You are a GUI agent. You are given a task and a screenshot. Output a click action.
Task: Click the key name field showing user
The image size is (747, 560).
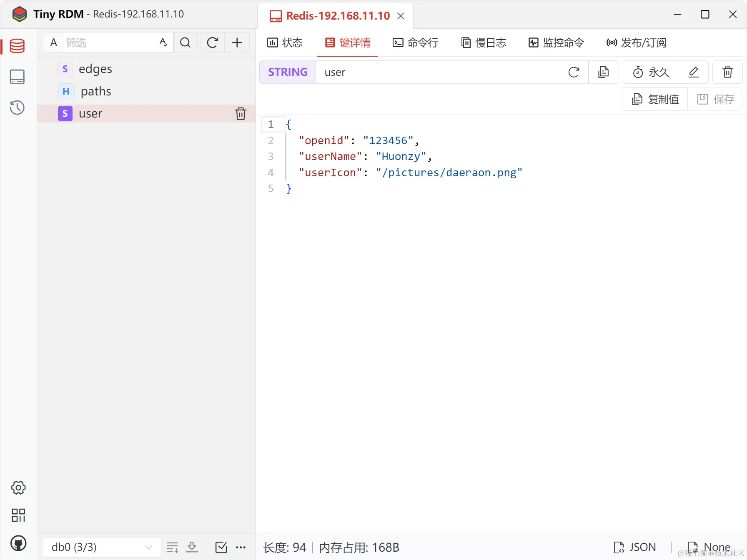tap(438, 72)
